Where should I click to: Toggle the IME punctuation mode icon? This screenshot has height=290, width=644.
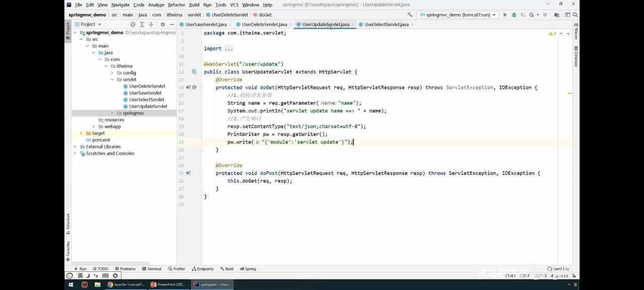coord(96,275)
